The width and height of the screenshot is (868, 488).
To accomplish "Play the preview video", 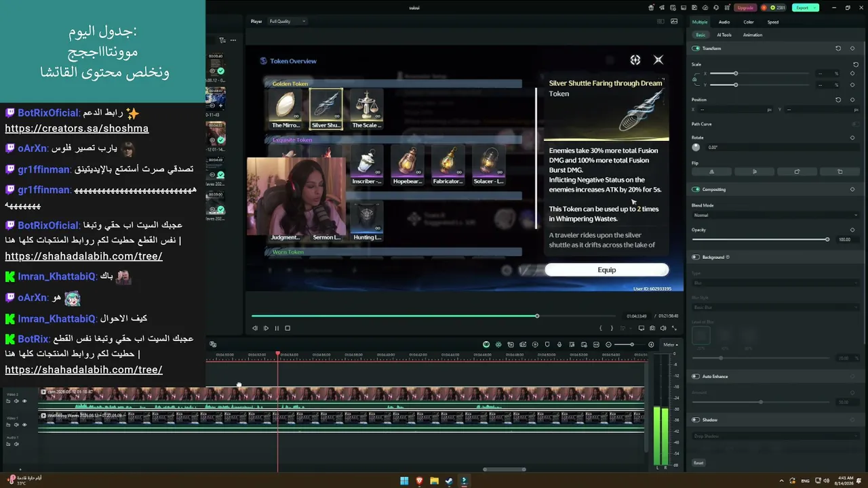I will (x=266, y=328).
